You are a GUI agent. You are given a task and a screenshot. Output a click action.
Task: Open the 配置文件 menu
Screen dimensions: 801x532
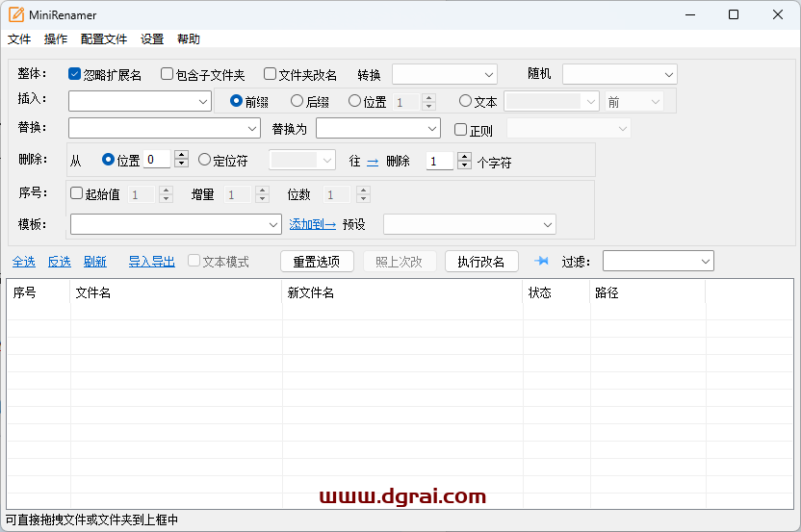click(104, 39)
